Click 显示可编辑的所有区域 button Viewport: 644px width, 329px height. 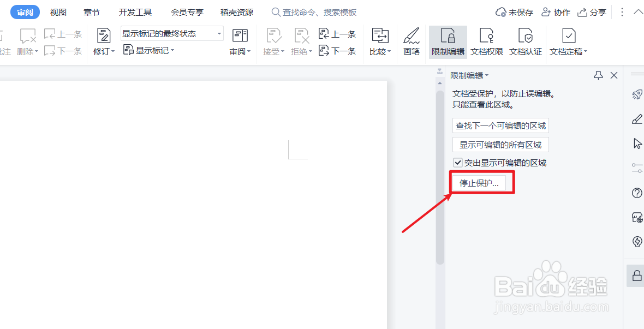500,145
